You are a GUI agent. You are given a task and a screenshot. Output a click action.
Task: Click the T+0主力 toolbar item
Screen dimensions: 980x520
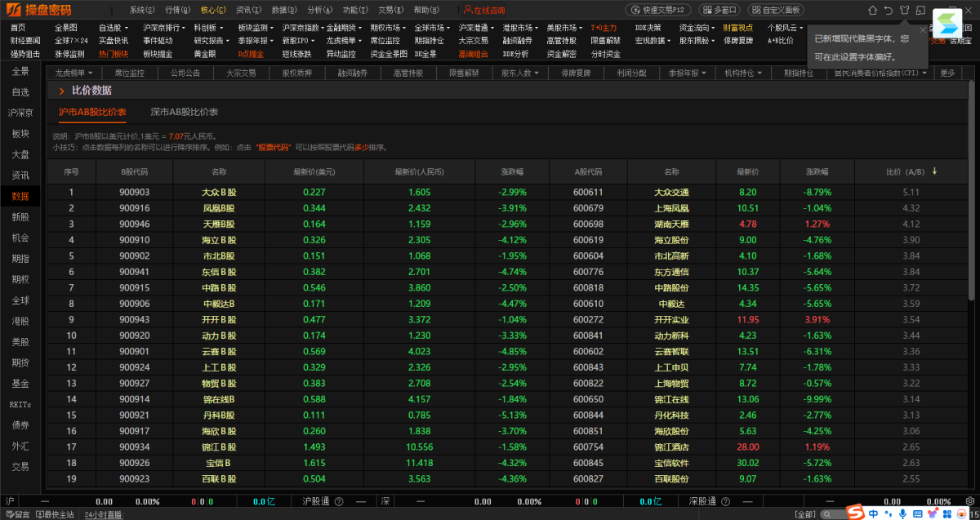(604, 28)
